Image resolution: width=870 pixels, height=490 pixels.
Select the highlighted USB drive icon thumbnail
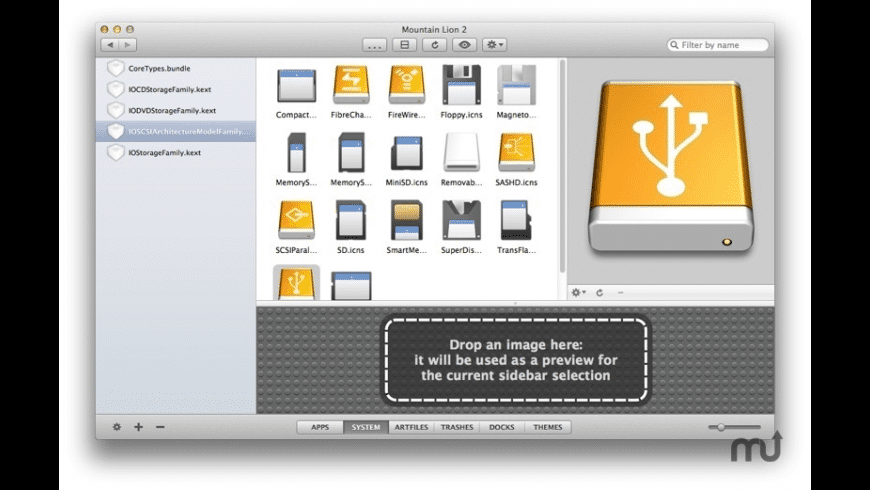pos(296,283)
